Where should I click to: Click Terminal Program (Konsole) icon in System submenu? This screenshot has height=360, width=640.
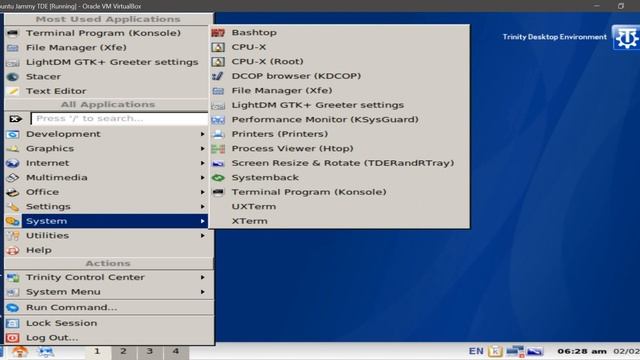pos(218,192)
